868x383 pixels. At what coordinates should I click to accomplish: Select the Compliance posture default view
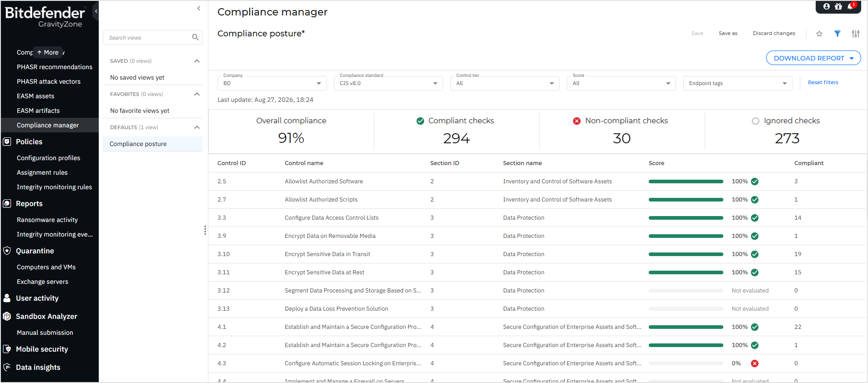(x=152, y=144)
